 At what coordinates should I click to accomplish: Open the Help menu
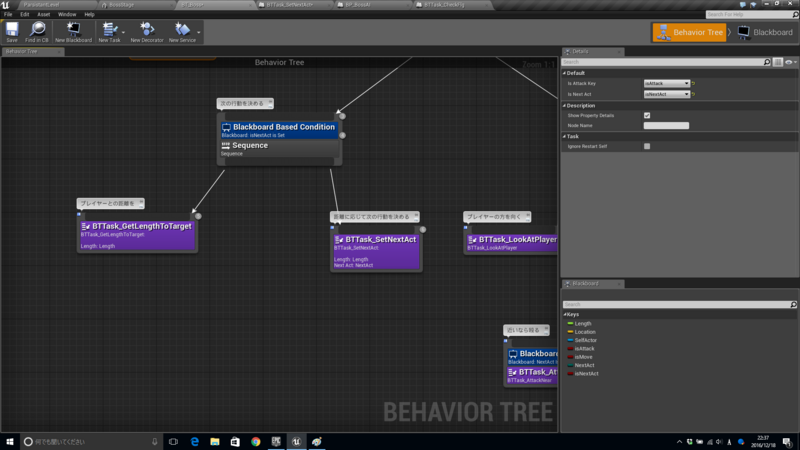point(89,14)
